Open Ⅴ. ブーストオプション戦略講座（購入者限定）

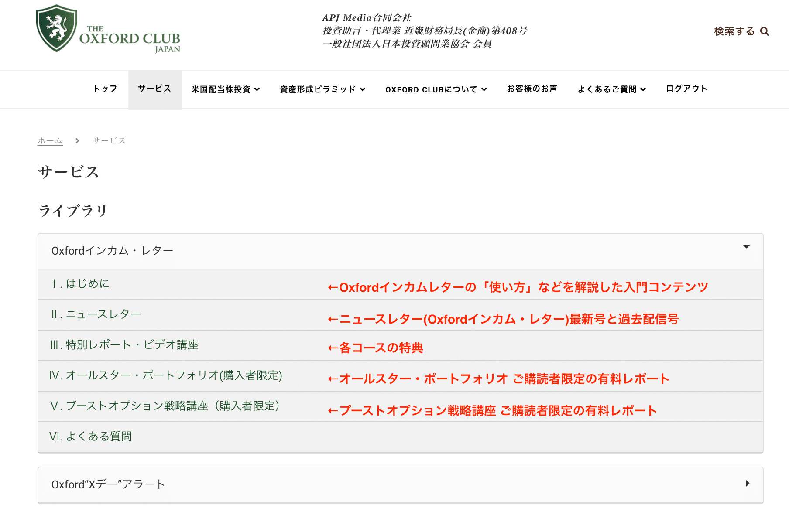point(401,406)
